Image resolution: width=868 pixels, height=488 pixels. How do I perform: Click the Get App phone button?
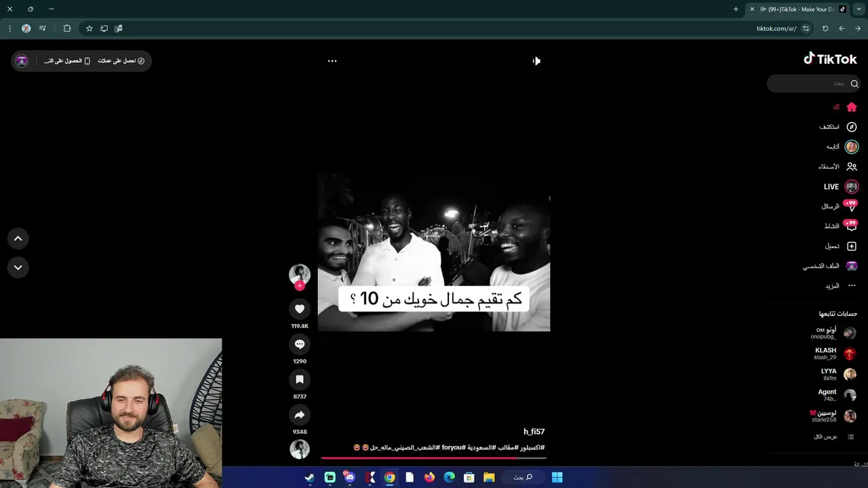coord(67,61)
